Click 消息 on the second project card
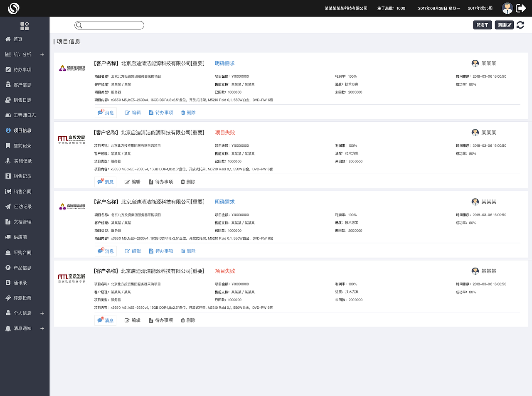 coord(106,182)
